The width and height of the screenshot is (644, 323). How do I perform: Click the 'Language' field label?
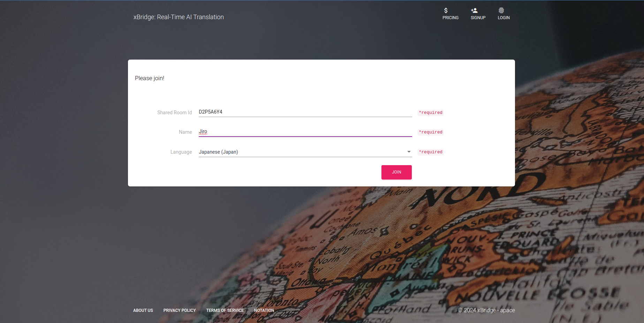point(181,152)
